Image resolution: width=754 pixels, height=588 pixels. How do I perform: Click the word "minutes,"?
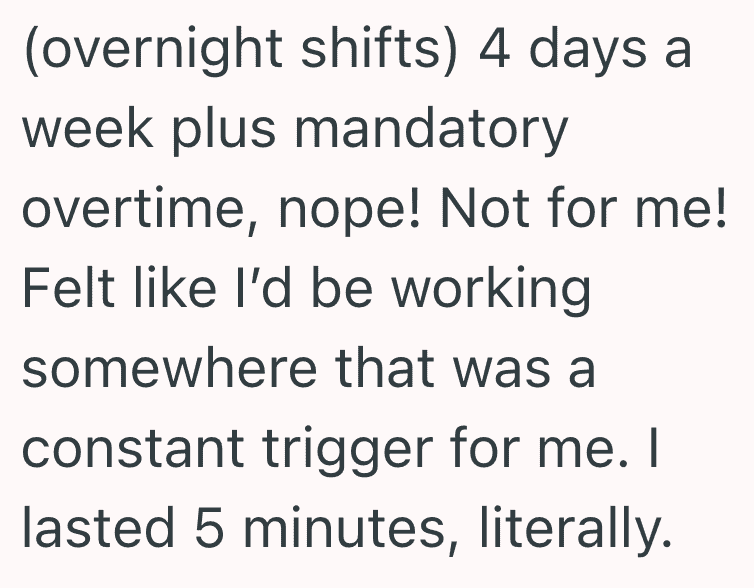pyautogui.click(x=351, y=529)
